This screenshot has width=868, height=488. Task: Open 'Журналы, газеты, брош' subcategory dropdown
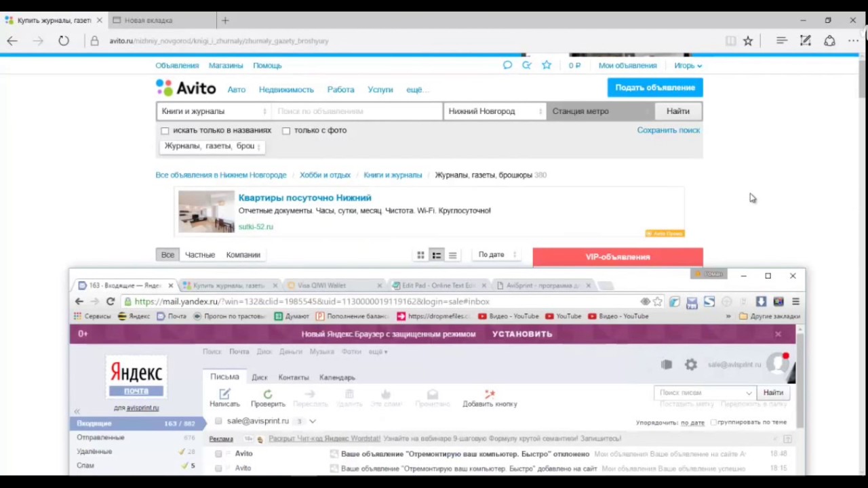tap(212, 146)
